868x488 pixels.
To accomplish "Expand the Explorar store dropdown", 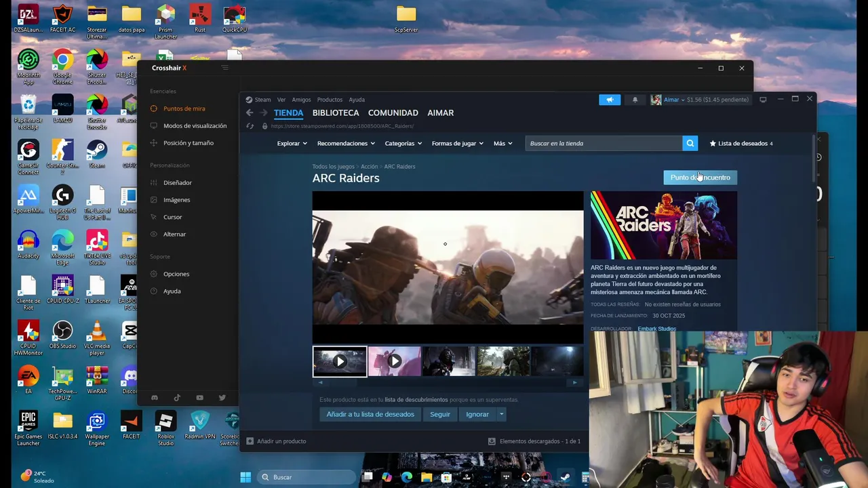I will pyautogui.click(x=292, y=143).
